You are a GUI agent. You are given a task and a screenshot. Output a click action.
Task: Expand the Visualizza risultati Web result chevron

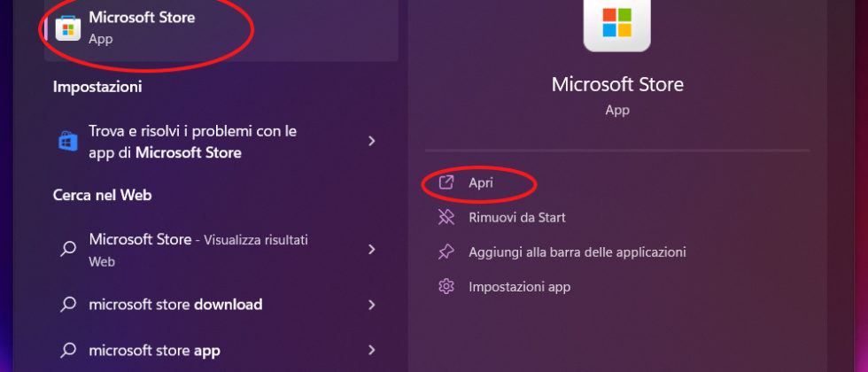tap(372, 250)
